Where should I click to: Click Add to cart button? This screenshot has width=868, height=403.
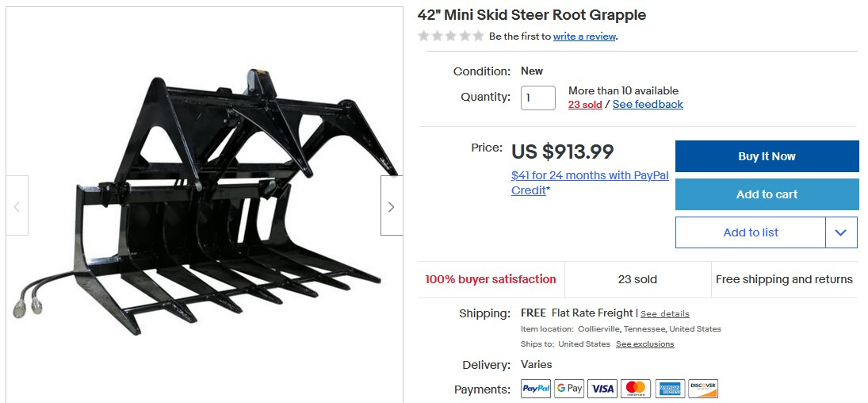pos(767,194)
